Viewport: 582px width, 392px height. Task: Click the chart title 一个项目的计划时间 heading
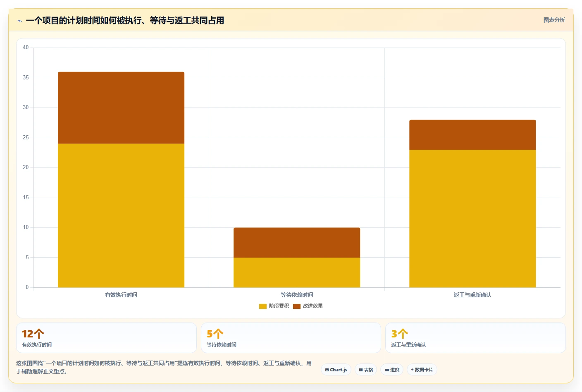point(125,20)
